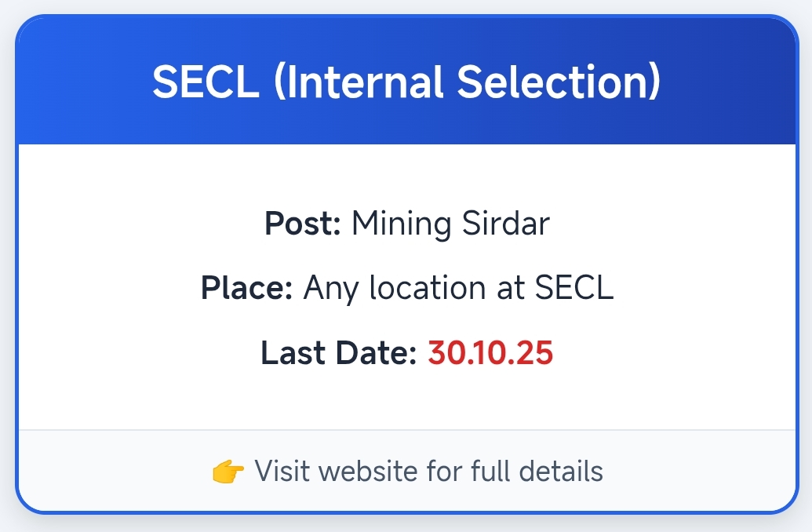Click the red date 30.10.25
The height and width of the screenshot is (532, 812).
click(x=490, y=353)
